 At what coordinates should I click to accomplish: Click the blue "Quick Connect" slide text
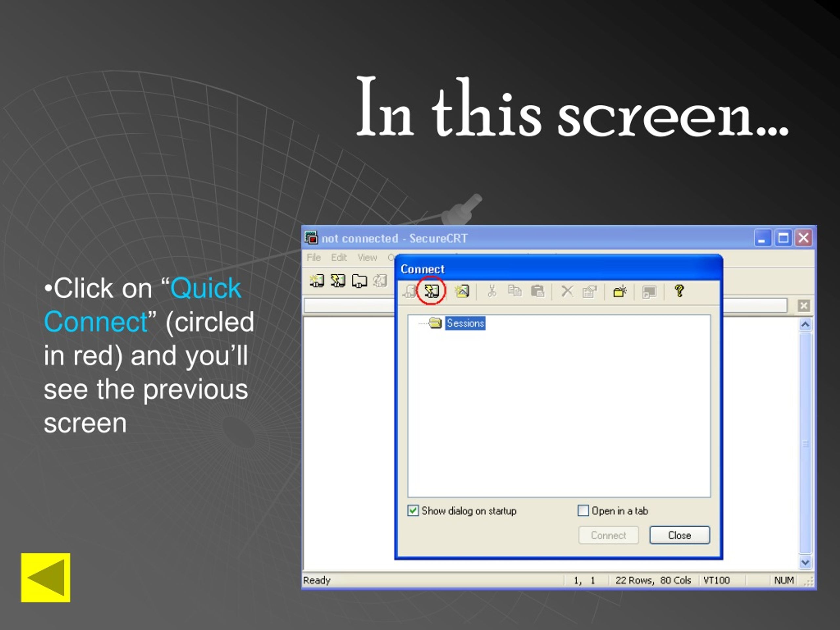point(143,305)
